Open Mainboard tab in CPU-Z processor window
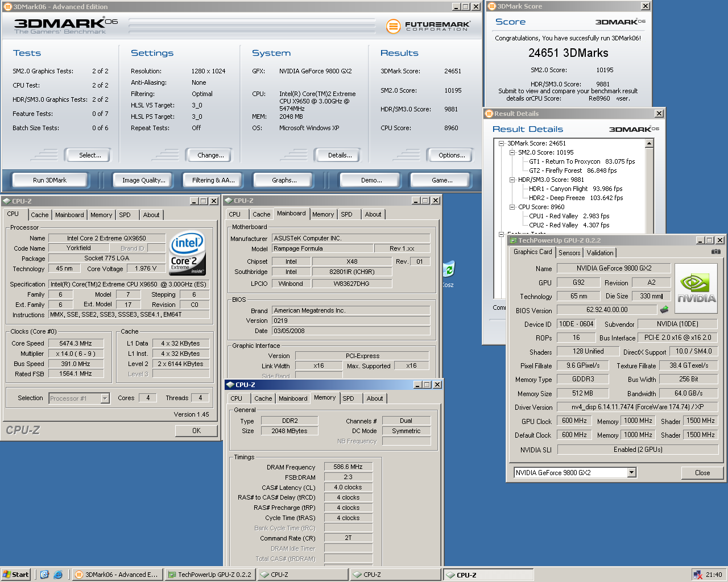Image resolution: width=728 pixels, height=582 pixels. pos(69,215)
